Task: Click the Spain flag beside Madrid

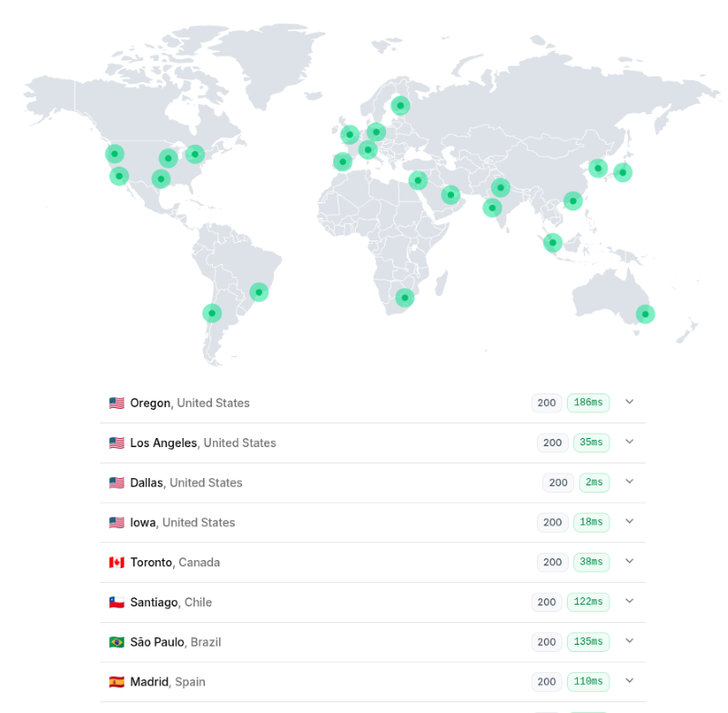Action: [116, 681]
